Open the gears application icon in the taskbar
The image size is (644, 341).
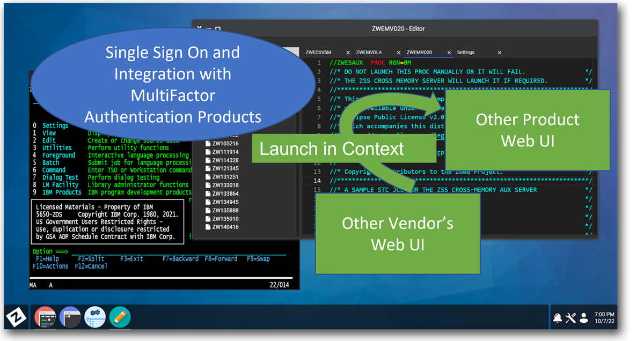(95, 317)
